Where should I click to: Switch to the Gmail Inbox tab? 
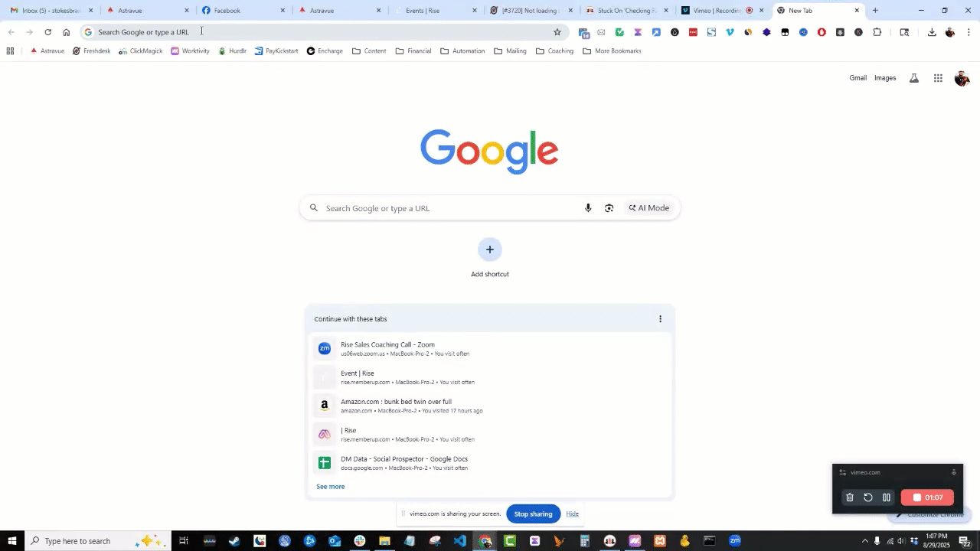(51, 11)
